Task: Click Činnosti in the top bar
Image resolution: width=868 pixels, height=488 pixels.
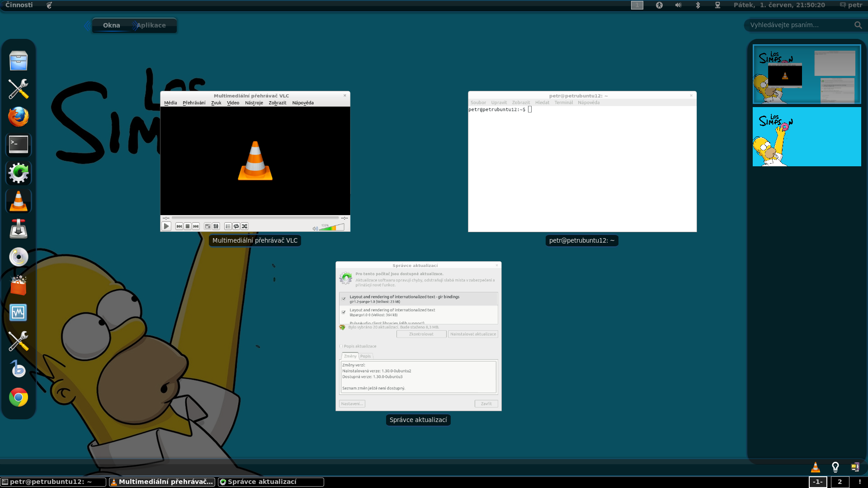Action: tap(19, 5)
